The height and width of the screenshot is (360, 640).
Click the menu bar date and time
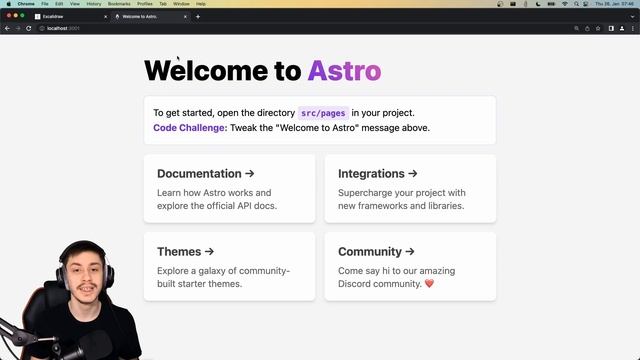click(615, 4)
